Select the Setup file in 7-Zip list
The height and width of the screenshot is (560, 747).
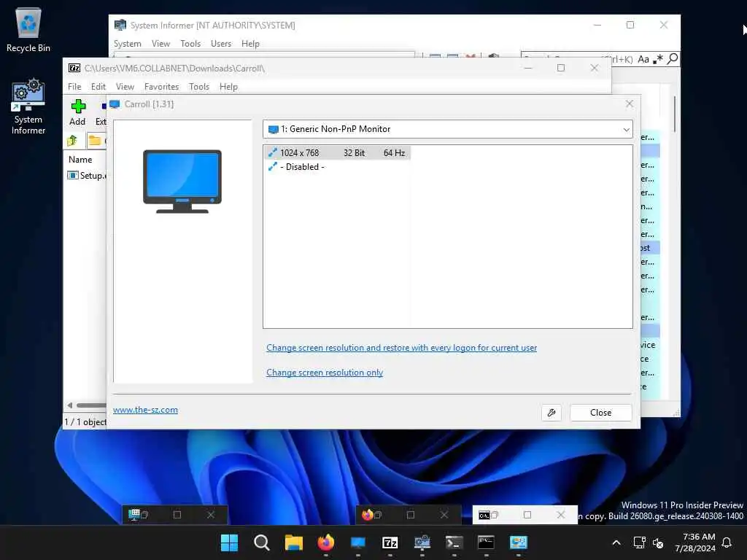pos(87,176)
